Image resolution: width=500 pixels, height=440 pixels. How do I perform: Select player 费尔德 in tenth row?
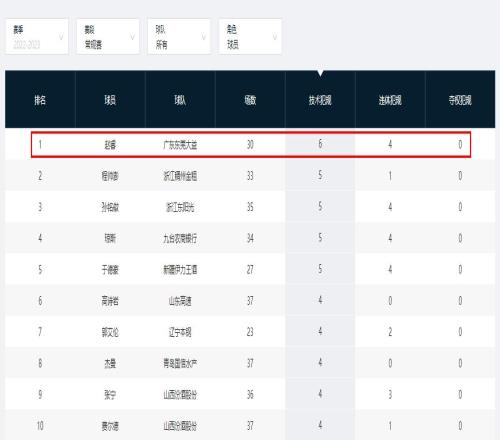click(x=110, y=426)
